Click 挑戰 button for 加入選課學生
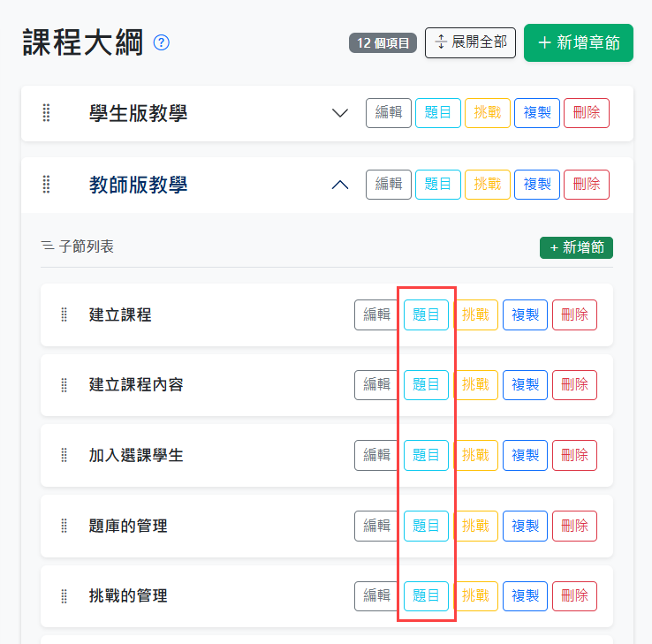 [475, 455]
